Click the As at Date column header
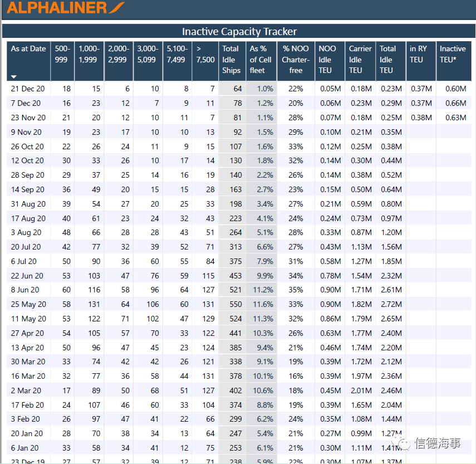This screenshot has width=476, height=464. point(28,61)
